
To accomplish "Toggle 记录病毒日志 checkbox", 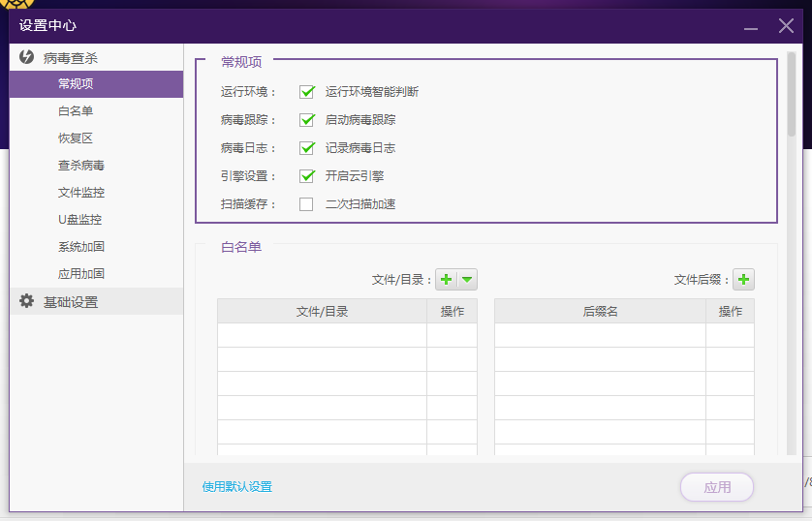I will pos(306,148).
